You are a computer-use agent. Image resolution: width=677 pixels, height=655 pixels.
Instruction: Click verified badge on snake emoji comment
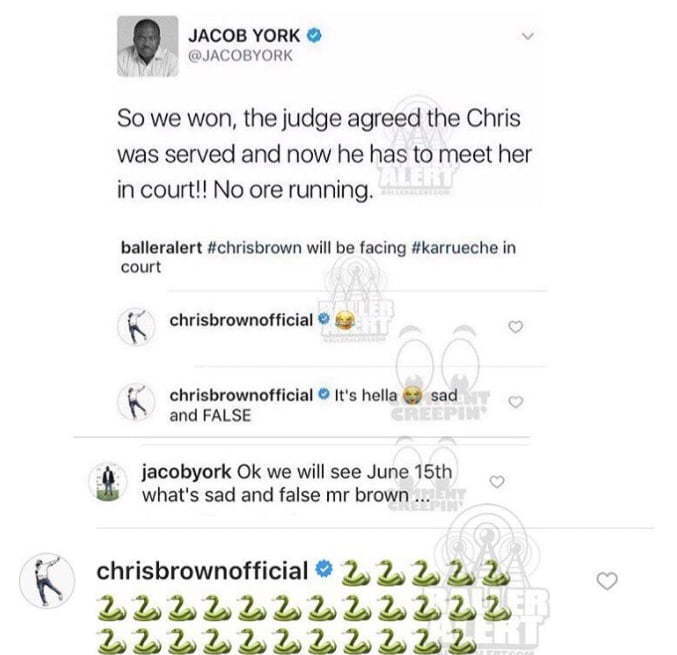(x=324, y=569)
